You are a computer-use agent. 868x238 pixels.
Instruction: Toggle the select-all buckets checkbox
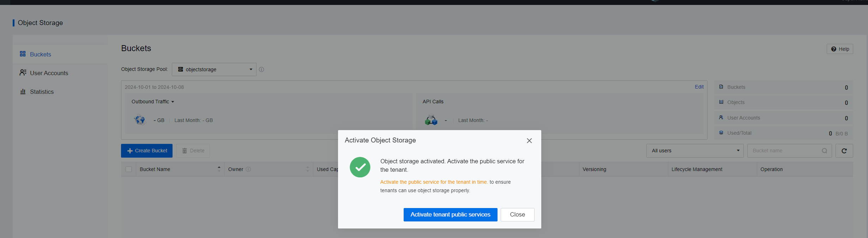(x=129, y=169)
